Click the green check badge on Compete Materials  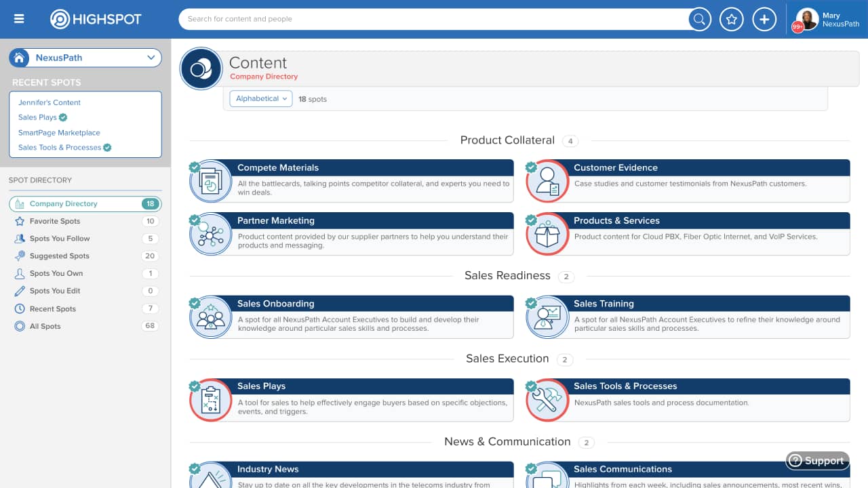coord(195,166)
